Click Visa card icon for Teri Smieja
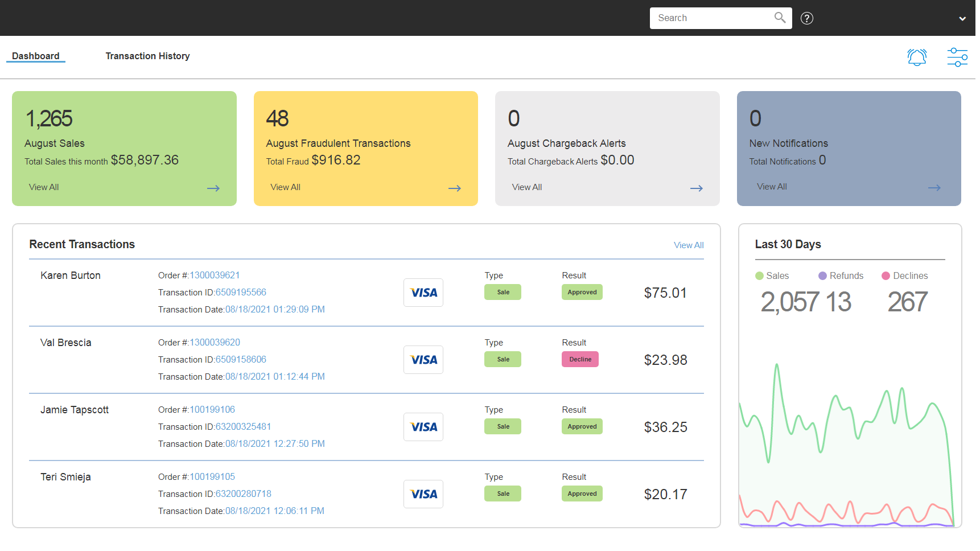 [423, 494]
